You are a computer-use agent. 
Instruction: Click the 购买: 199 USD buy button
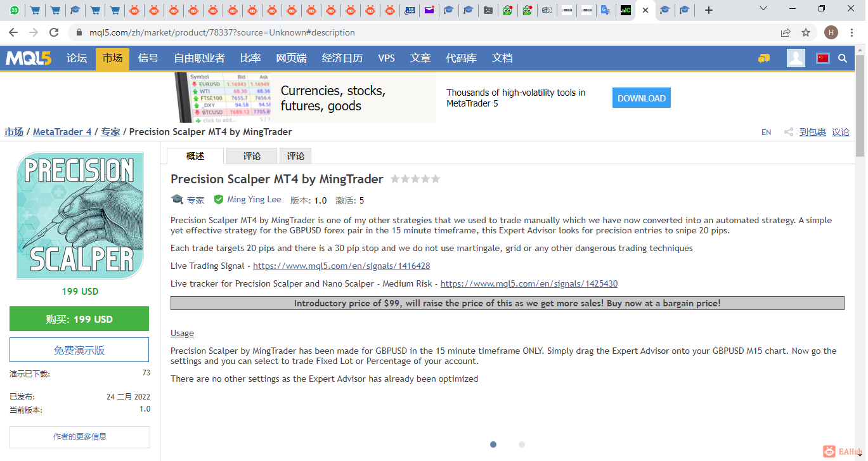tap(79, 319)
